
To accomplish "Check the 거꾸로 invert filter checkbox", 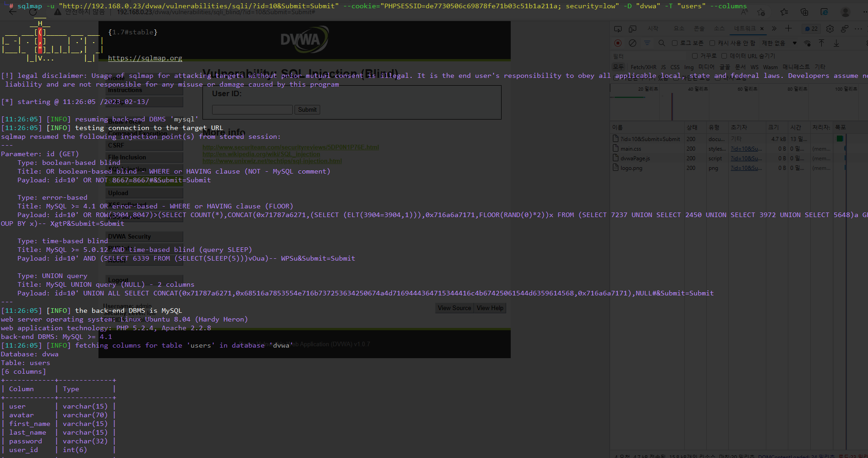I will [695, 56].
